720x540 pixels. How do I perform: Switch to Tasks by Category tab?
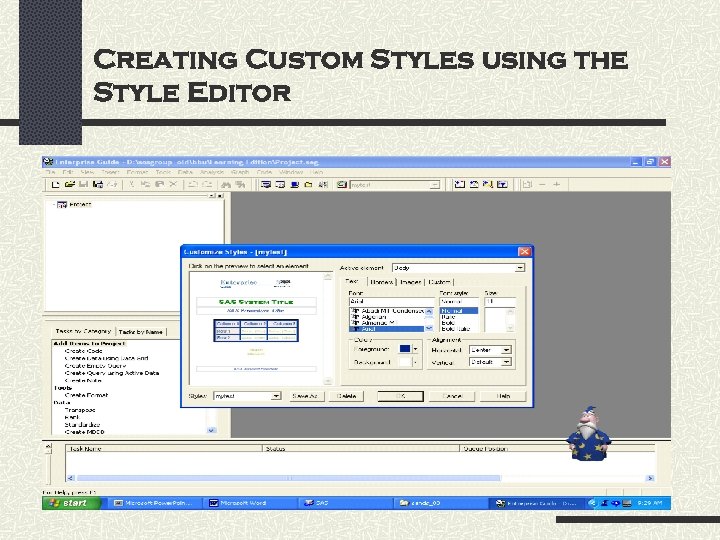[x=83, y=331]
